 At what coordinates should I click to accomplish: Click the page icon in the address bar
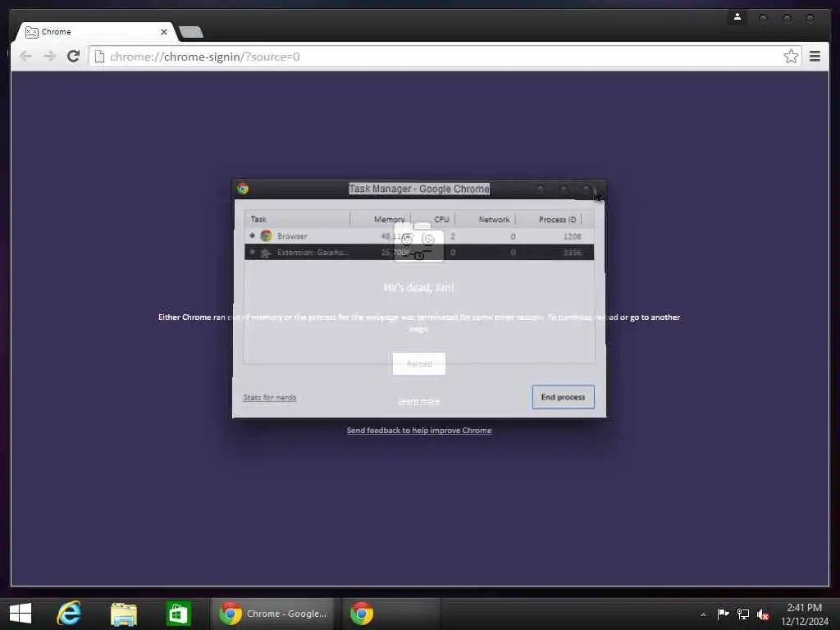pos(99,57)
